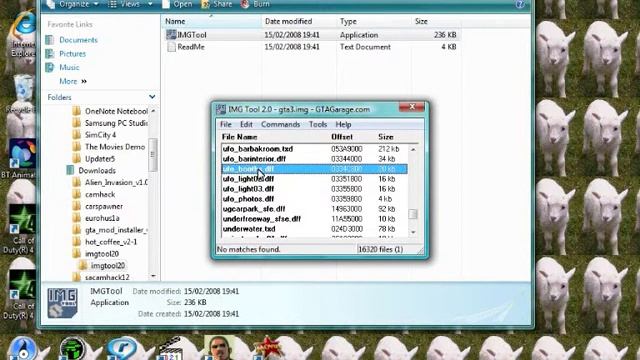
Task: Open Views dropdown in Explorer toolbar
Action: pyautogui.click(x=130, y=4)
